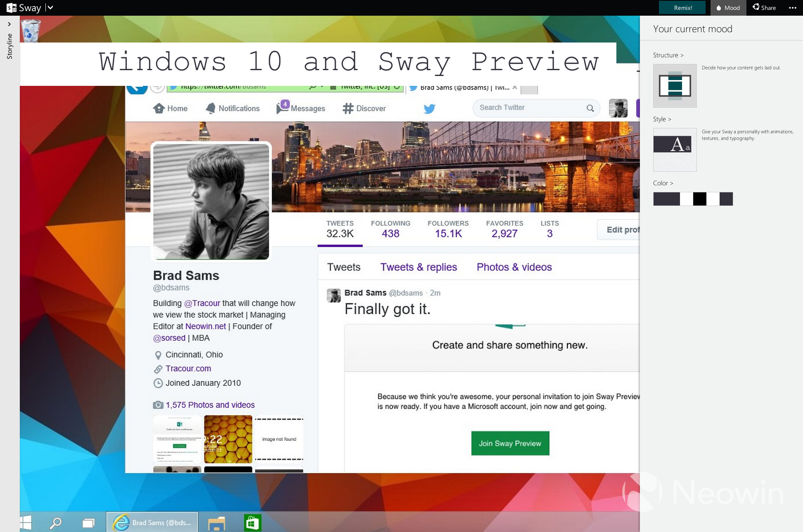This screenshot has width=803, height=532.
Task: Open the Windows Store taskbar icon
Action: 252,523
